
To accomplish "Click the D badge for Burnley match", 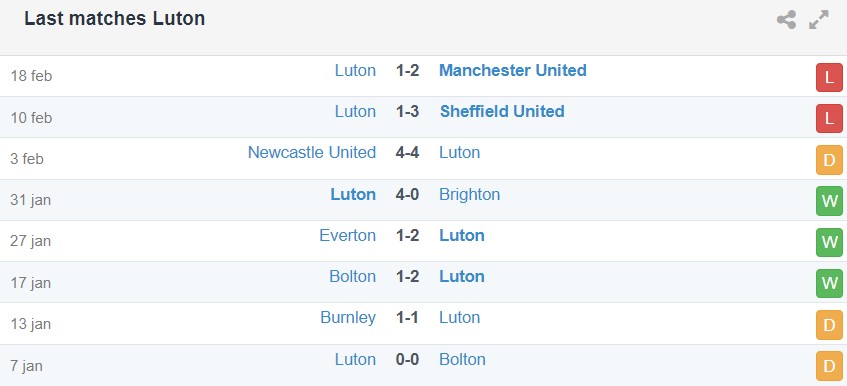I will (x=829, y=326).
